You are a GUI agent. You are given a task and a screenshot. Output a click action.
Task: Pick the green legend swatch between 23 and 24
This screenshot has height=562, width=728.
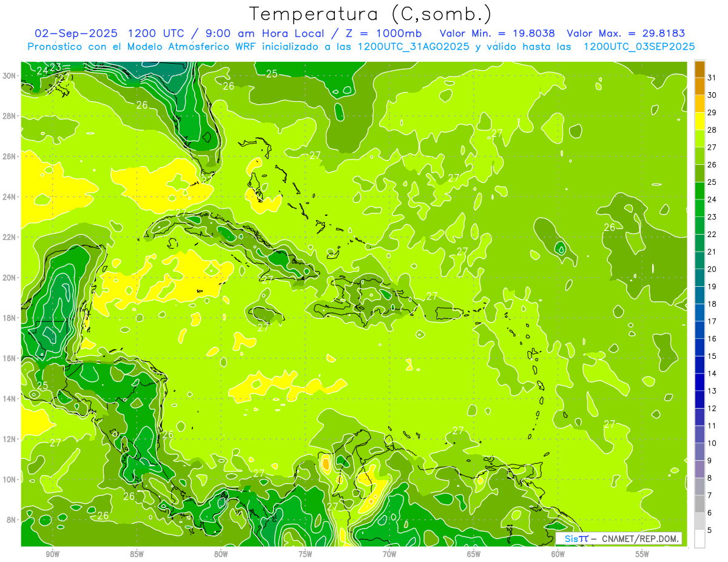click(699, 208)
